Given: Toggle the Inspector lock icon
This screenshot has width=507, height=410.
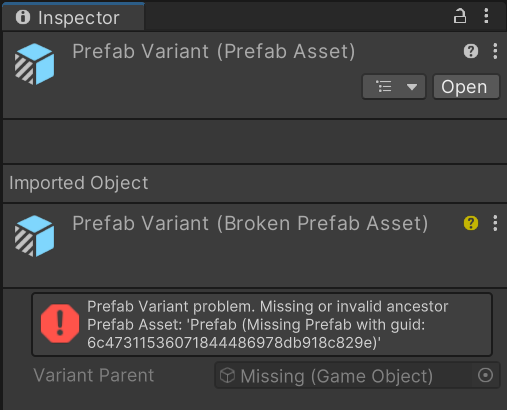Looking at the screenshot, I should pyautogui.click(x=460, y=16).
